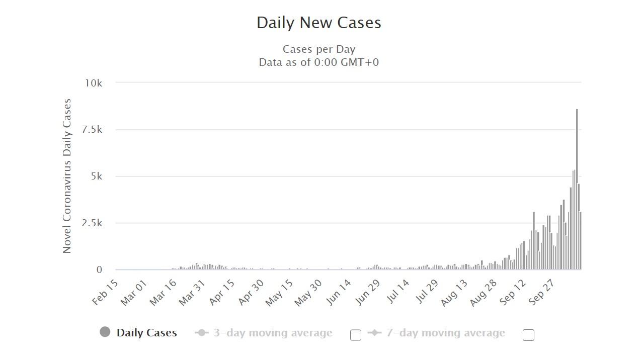Viewport: 644px width, 362px height.
Task: Click the Feb 15 x-axis label
Action: (106, 292)
